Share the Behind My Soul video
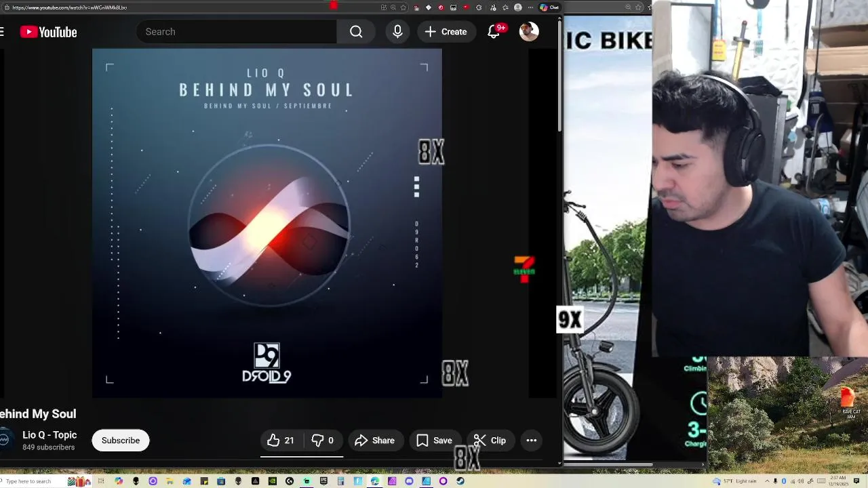Viewport: 868px width, 488px height. [x=374, y=441]
